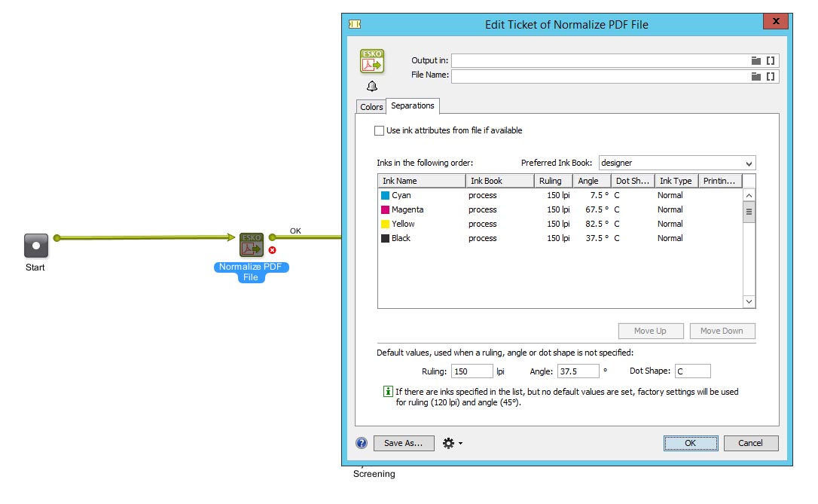Click the default Ruling input field
The image size is (818, 504).
click(472, 371)
